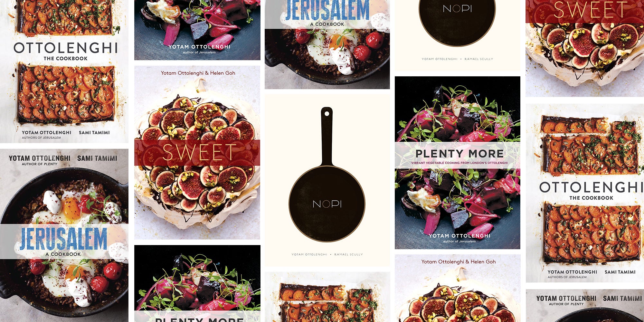The image size is (644, 322).
Task: Click the sweet potato tart cover at bottom center
Action: tap(327, 297)
